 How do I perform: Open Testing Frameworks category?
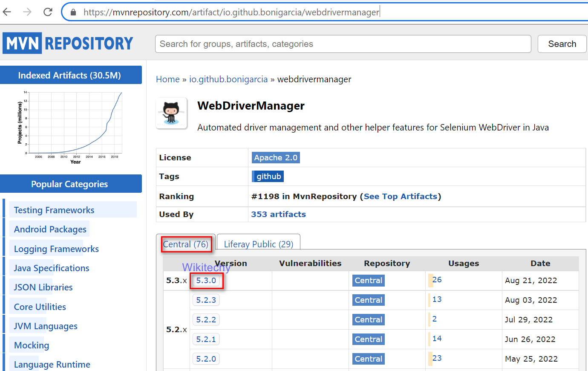pyautogui.click(x=54, y=210)
